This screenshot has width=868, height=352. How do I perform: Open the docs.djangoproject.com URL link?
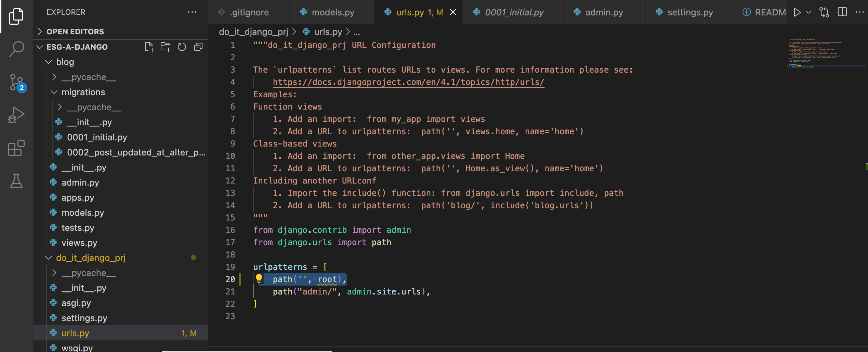tap(408, 82)
